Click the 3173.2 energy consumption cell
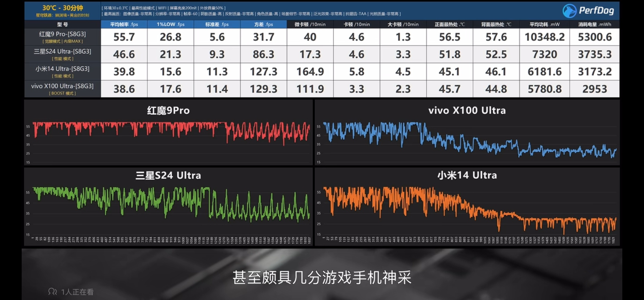644x300 pixels. [x=595, y=72]
